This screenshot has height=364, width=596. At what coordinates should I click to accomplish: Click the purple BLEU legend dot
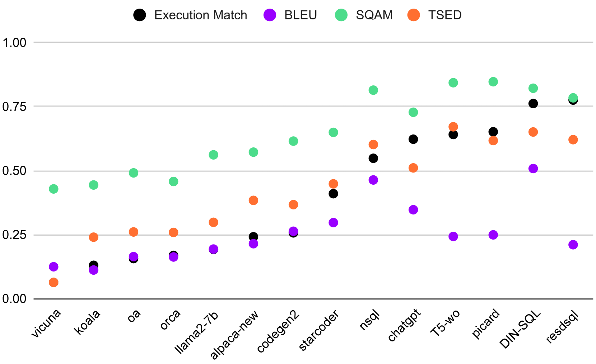coord(270,15)
